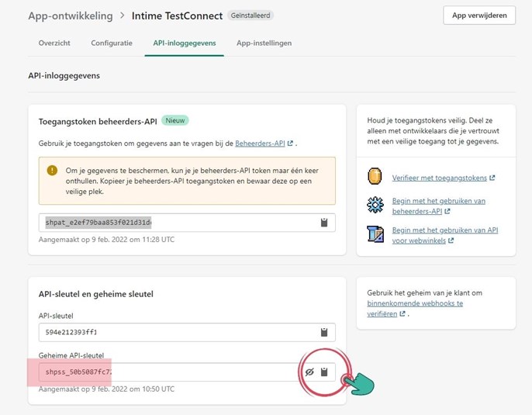Open the Overzicht tab

[54, 43]
